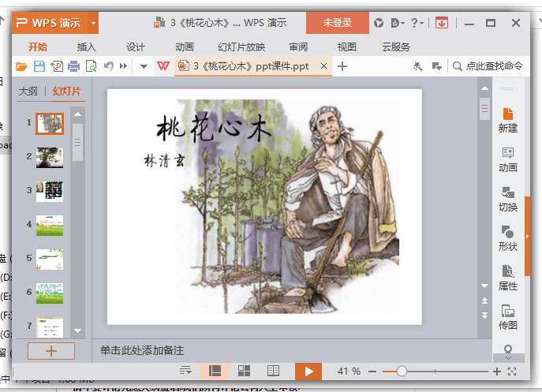Open file with the folder icon
Screen dimensions: 542x392
[21, 66]
